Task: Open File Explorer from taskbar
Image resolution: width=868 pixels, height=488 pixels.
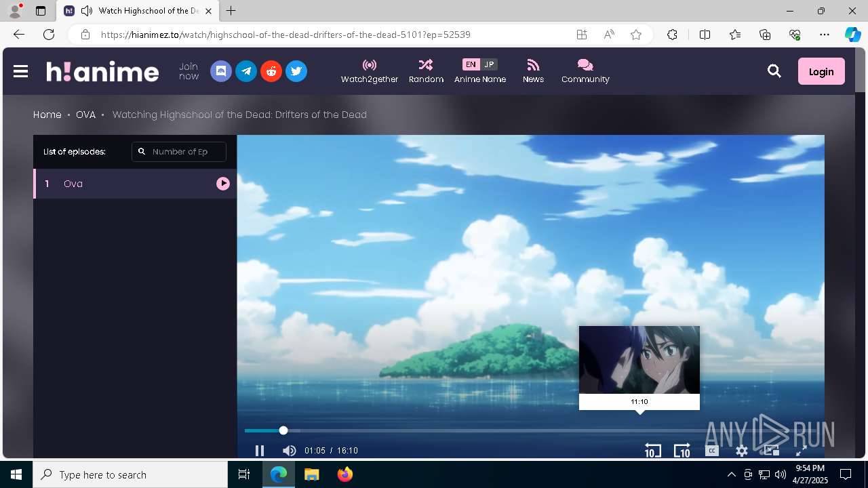Action: click(311, 474)
